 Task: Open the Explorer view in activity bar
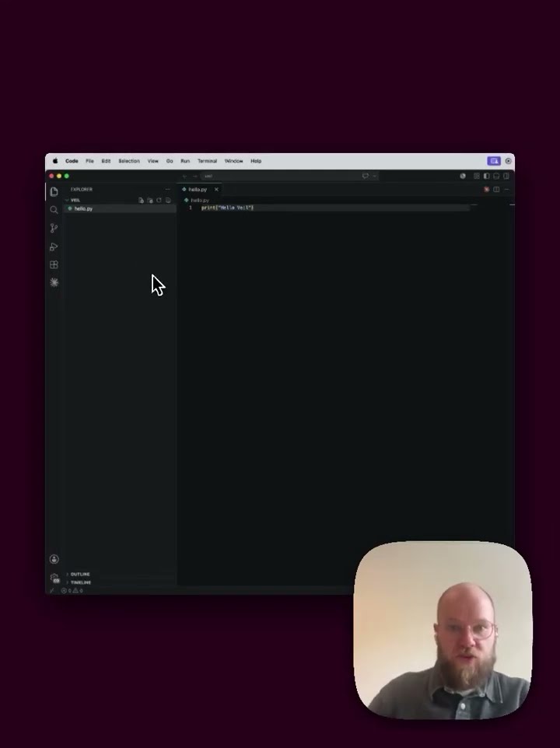coord(54,192)
